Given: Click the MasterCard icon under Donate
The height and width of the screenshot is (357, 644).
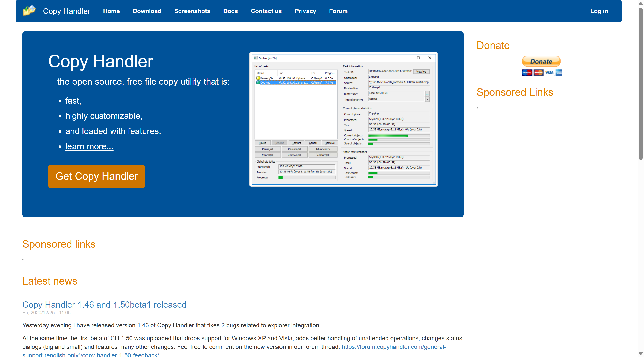Looking at the screenshot, I should (x=538, y=73).
